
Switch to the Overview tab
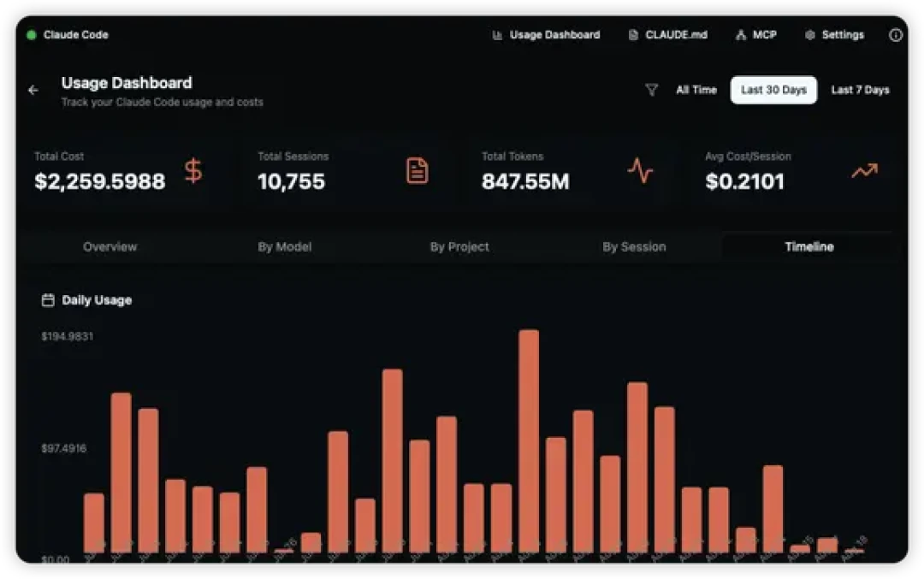110,247
